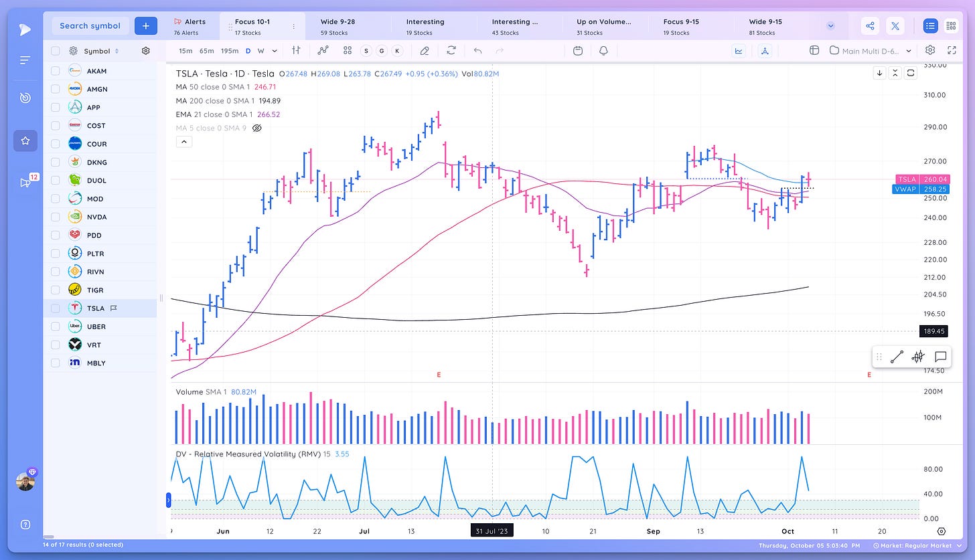The height and width of the screenshot is (560, 975).
Task: Click the refresh chart icon
Action: pos(451,50)
